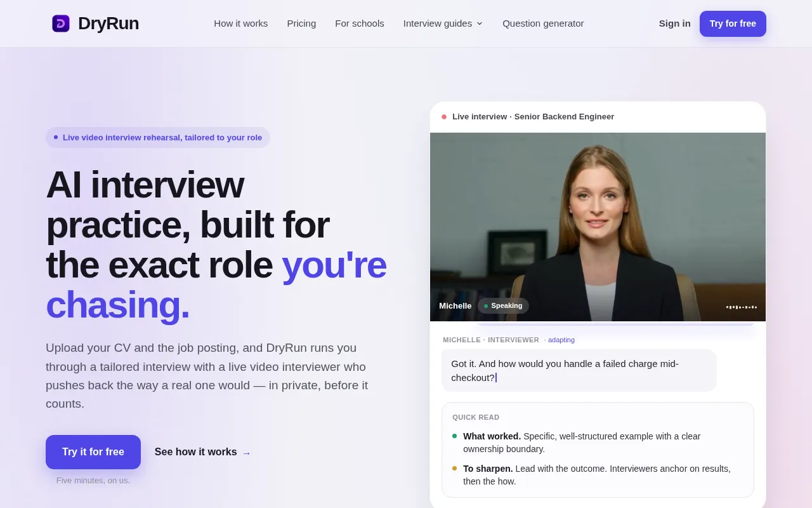
Task: Click the Try for free header button
Action: click(x=733, y=23)
